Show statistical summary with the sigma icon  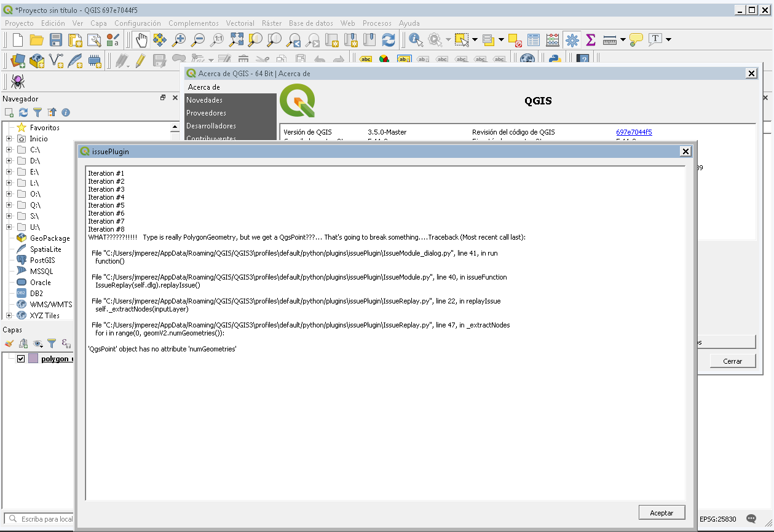coord(591,40)
